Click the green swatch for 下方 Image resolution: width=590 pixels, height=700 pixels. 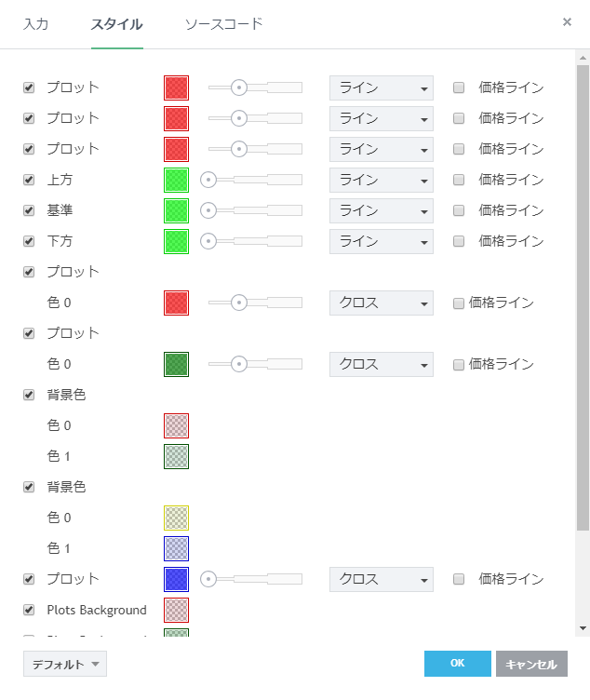pyautogui.click(x=176, y=241)
